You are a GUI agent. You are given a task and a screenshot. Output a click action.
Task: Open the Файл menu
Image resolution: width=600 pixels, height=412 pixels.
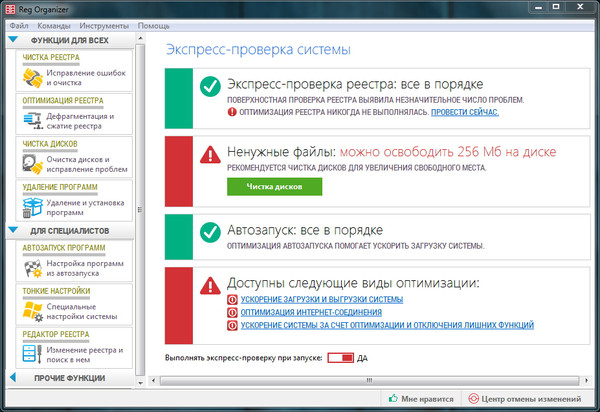click(x=18, y=23)
